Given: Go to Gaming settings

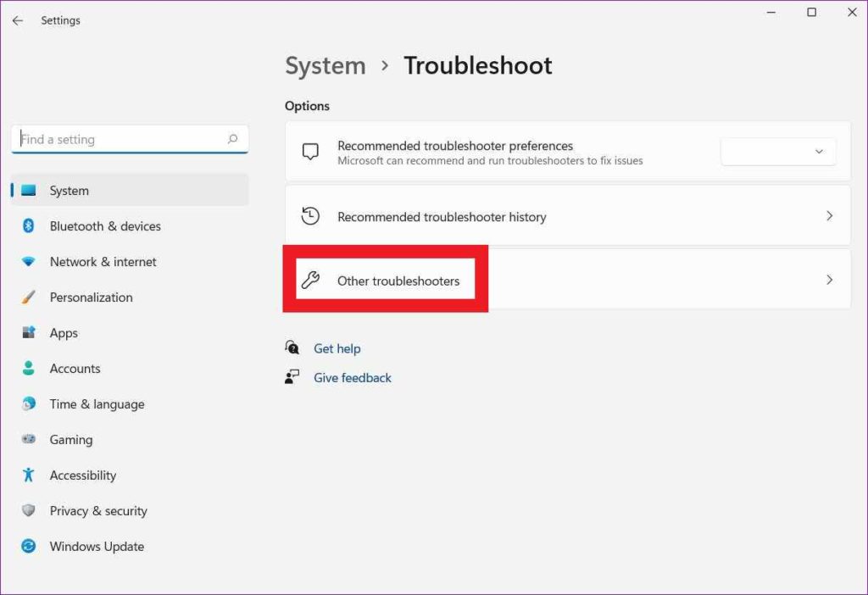Looking at the screenshot, I should [130, 440].
